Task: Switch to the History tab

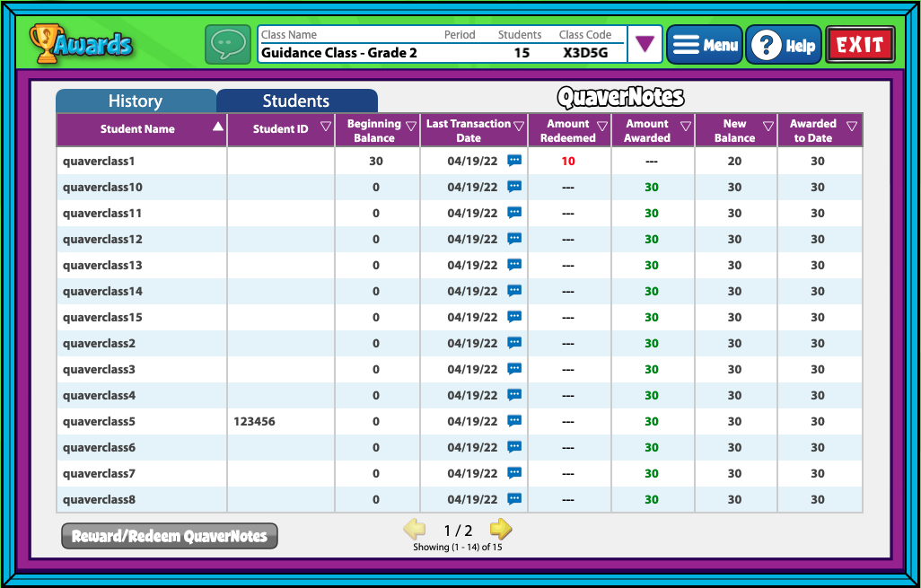Action: [136, 101]
